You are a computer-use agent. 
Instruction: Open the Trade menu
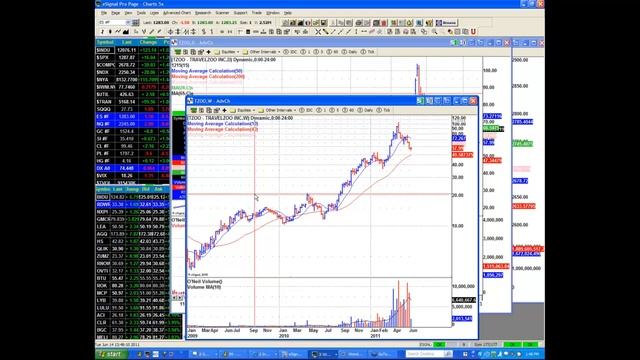(x=257, y=13)
